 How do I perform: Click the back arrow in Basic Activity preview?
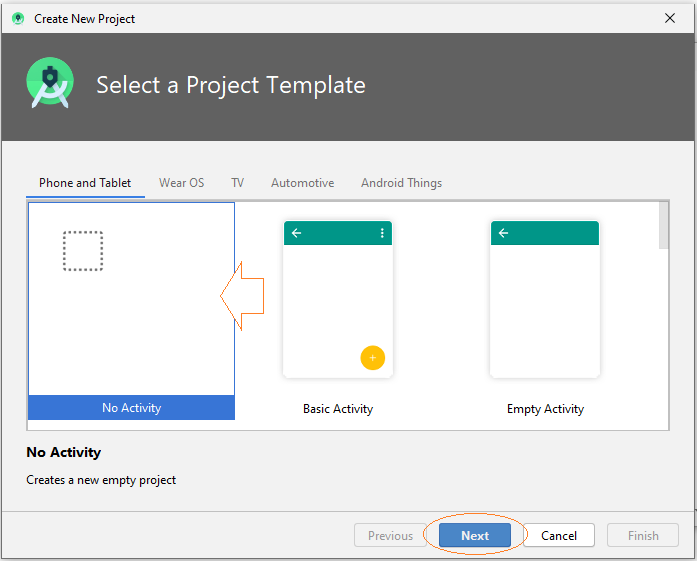[x=296, y=232]
